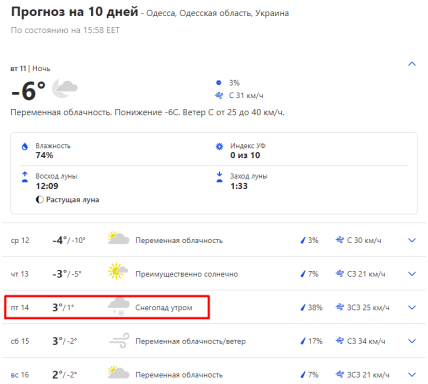Click the moonrise time 12:09
428x384 pixels.
pos(47,186)
